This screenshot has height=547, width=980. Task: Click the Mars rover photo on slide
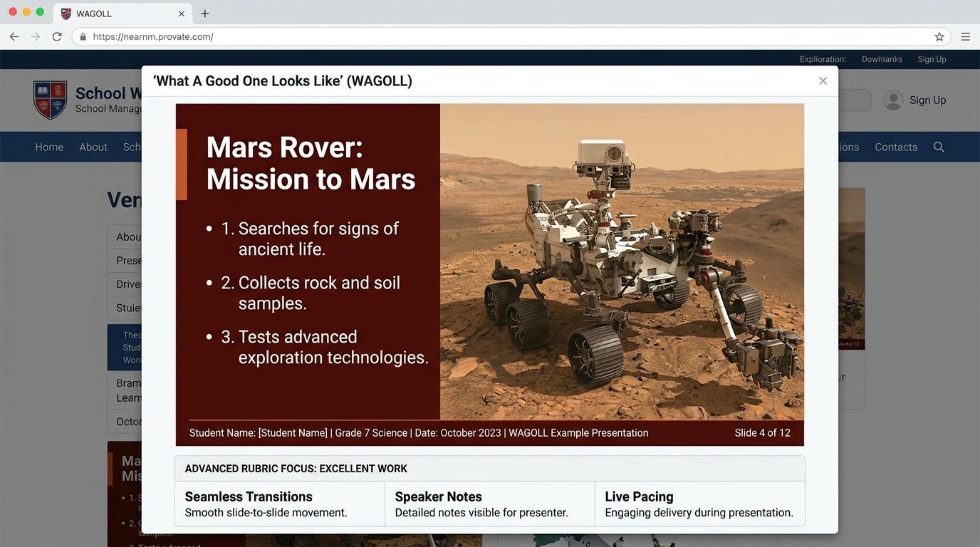(622, 262)
